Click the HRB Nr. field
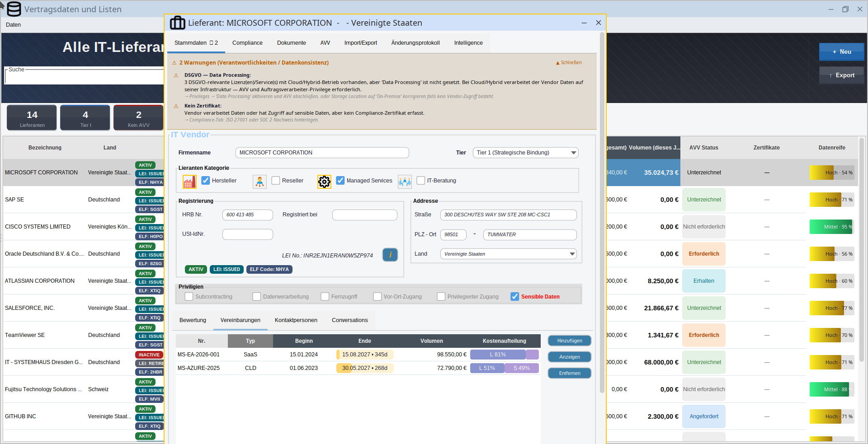The width and height of the screenshot is (868, 444). 248,215
